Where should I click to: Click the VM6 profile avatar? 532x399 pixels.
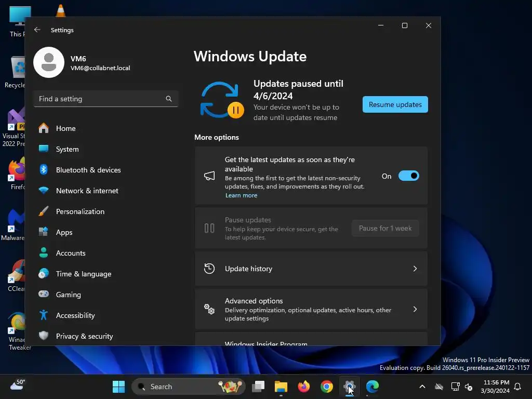49,62
